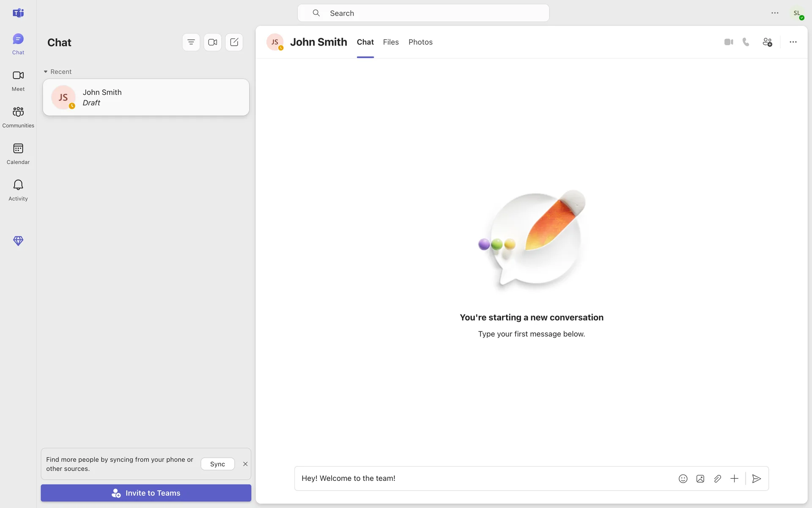Open the Calendar in the sidebar
Image resolution: width=812 pixels, height=508 pixels.
click(x=18, y=153)
